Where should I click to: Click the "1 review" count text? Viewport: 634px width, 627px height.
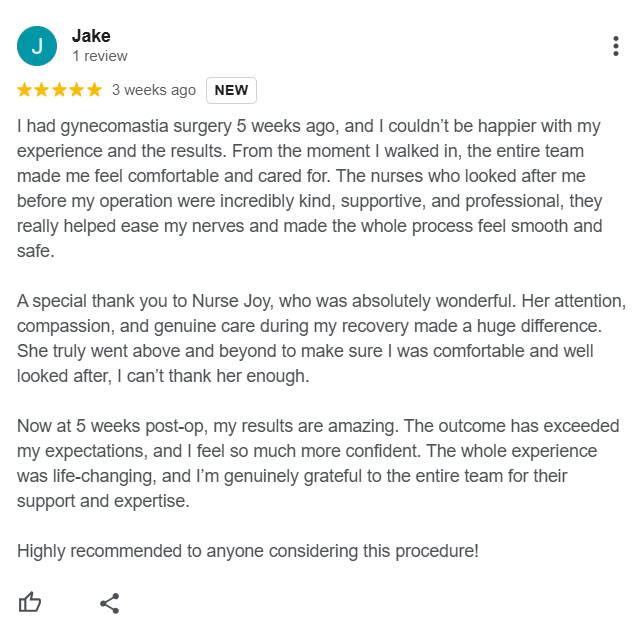pos(100,57)
